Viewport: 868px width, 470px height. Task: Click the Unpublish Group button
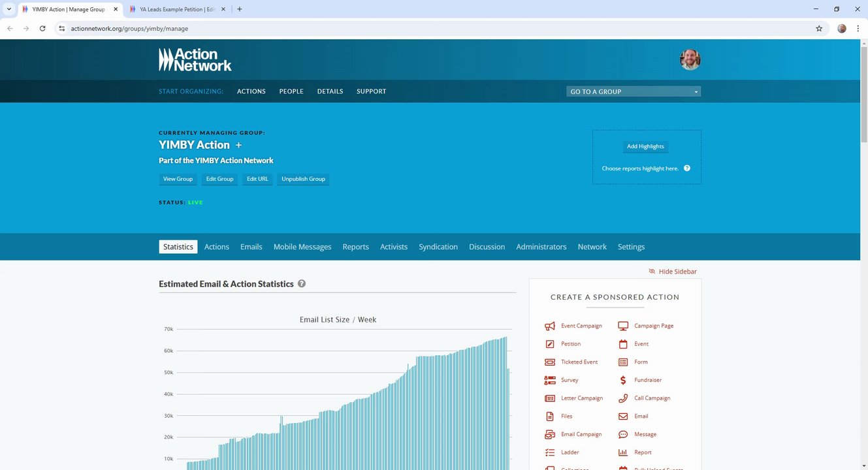coord(303,179)
